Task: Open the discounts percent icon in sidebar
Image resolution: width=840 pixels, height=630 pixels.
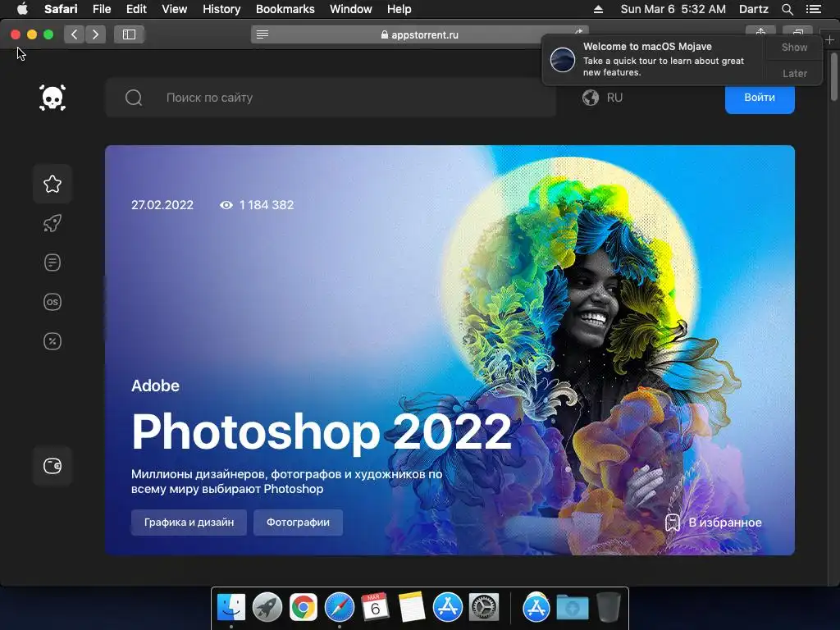Action: coord(52,341)
